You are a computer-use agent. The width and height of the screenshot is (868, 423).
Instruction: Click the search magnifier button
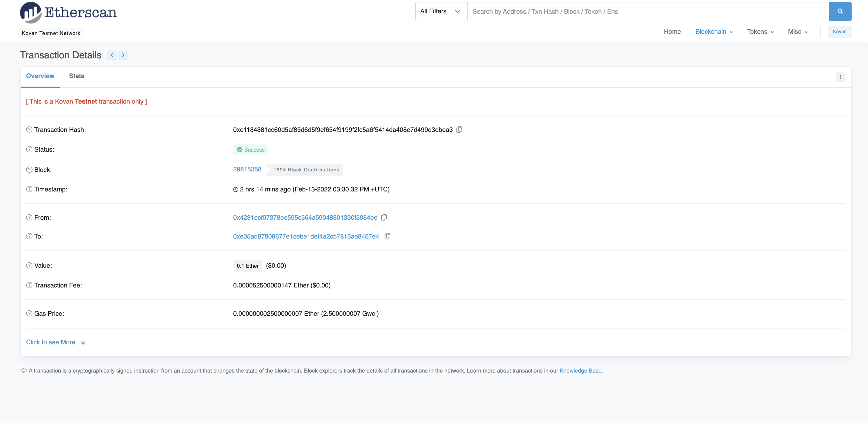click(x=840, y=12)
